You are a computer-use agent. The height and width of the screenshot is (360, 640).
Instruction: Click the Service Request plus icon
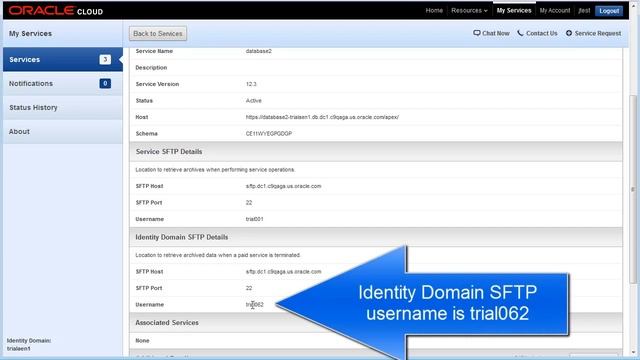point(569,33)
